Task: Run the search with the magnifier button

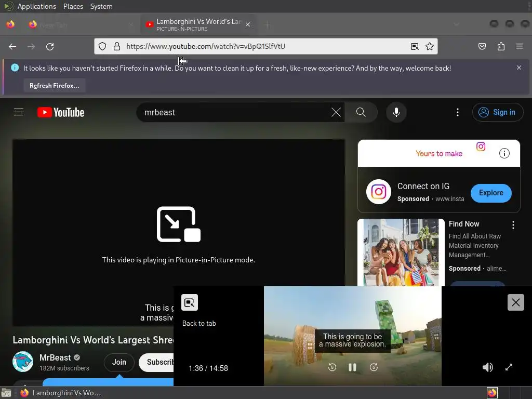Action: click(361, 112)
